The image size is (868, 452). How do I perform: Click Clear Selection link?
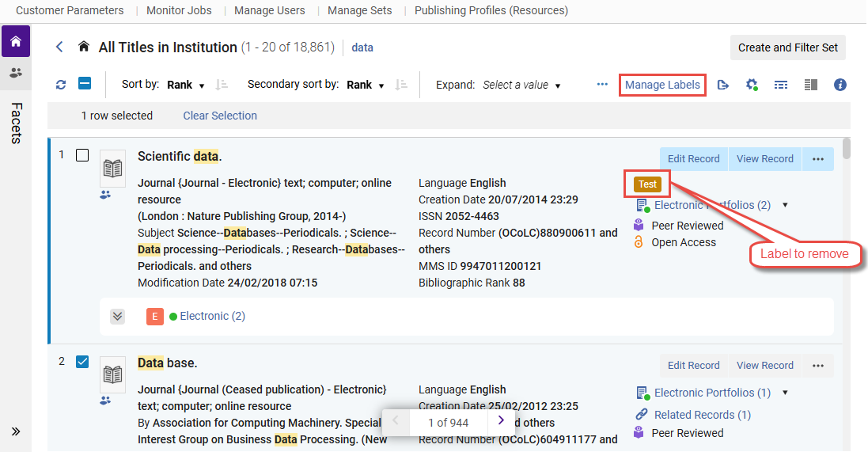(220, 116)
